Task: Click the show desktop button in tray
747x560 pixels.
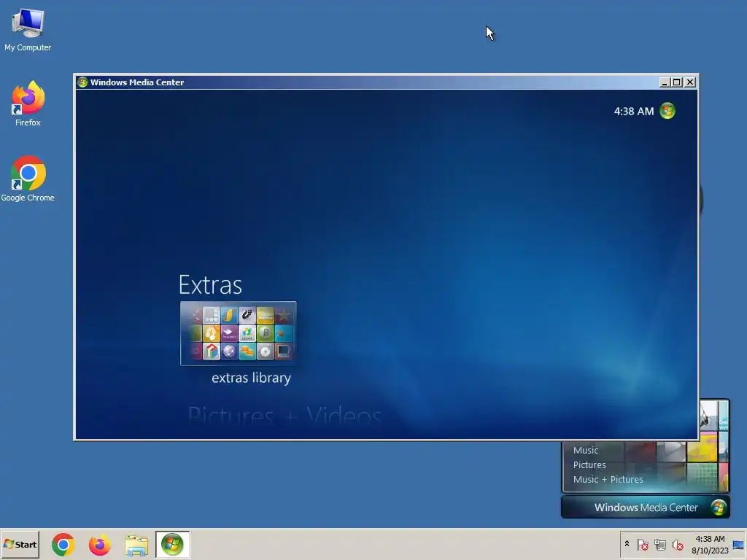Action: [x=739, y=544]
